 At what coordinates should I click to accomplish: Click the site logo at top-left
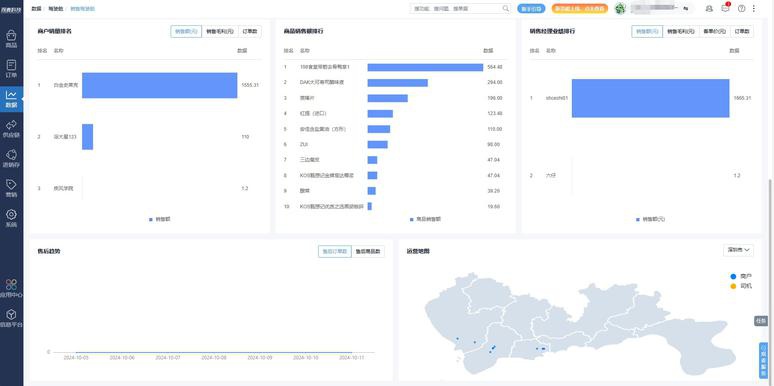[x=11, y=9]
